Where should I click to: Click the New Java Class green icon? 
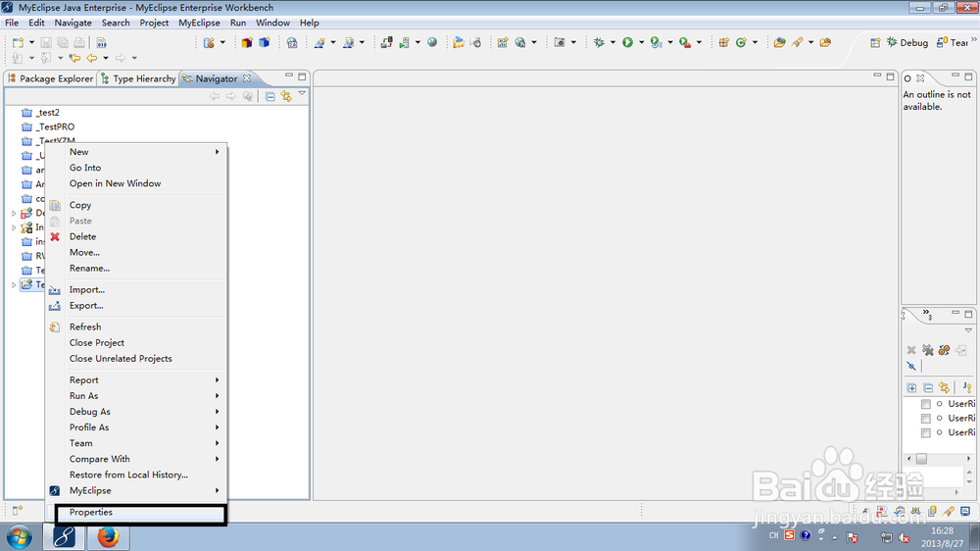[741, 42]
